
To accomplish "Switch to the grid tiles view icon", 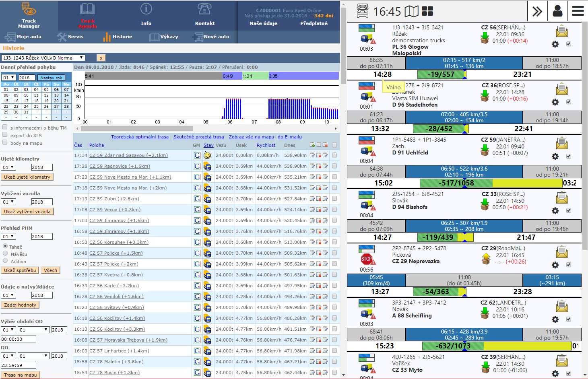I will pyautogui.click(x=427, y=11).
